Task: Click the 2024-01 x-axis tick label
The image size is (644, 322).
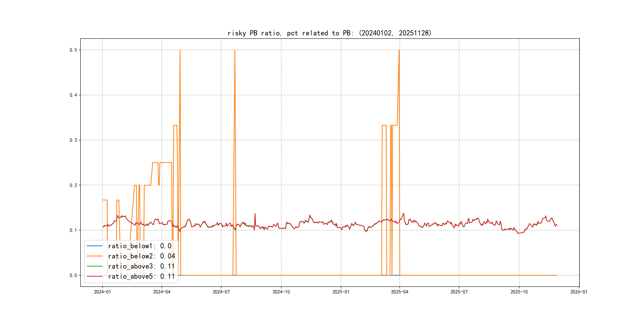Action: pos(102,292)
